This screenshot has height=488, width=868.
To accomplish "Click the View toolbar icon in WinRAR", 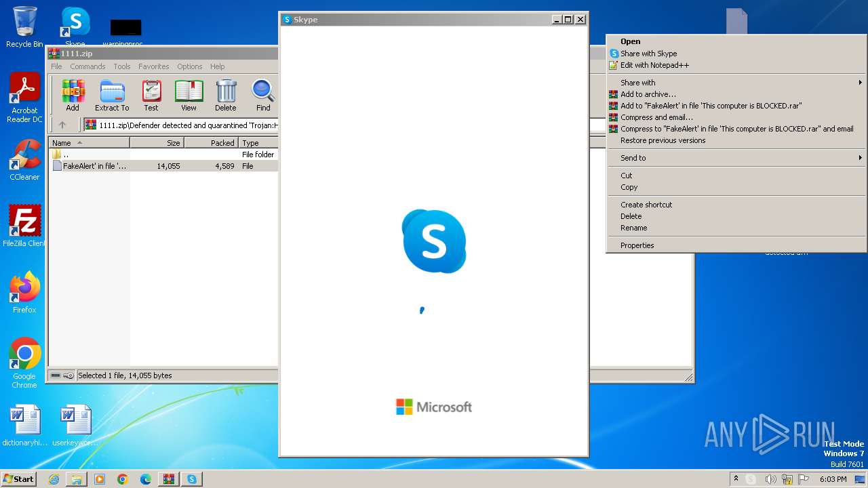I will [x=189, y=96].
